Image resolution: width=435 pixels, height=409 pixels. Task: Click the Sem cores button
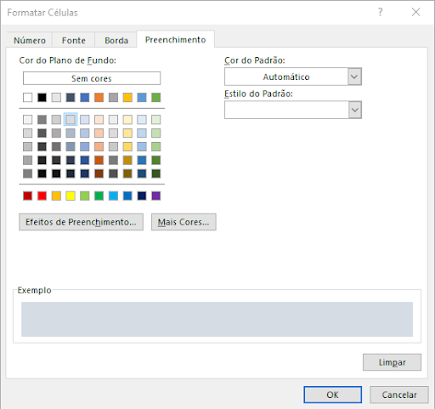coord(92,78)
